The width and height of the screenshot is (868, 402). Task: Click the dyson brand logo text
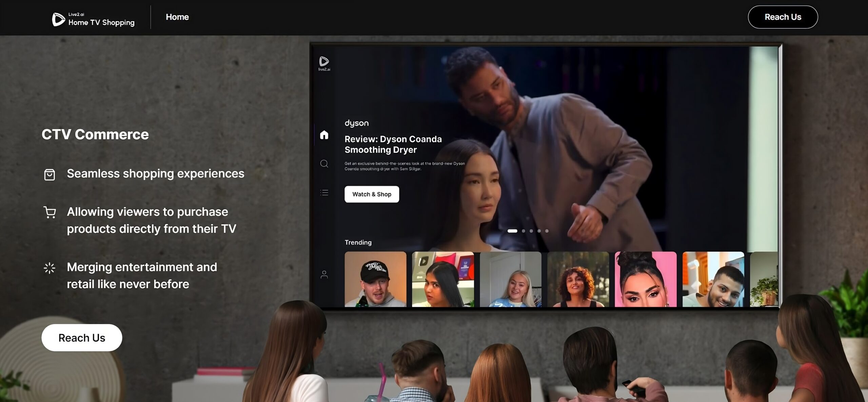[x=356, y=123]
